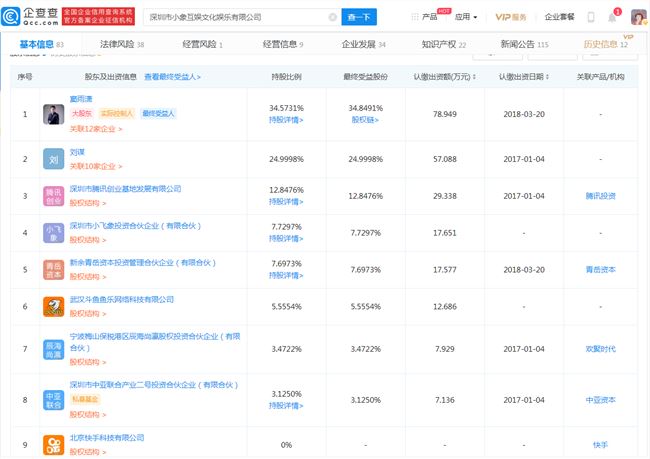
Task: Switch to the 法律风险 tab
Action: tap(122, 44)
